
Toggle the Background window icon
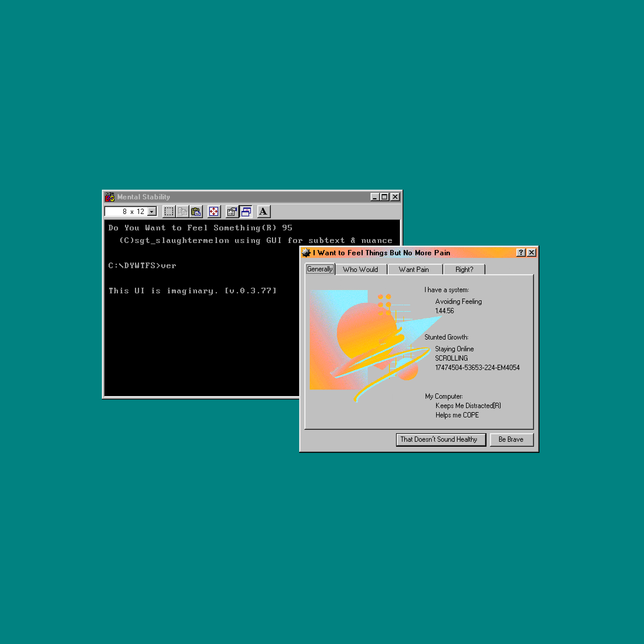click(x=246, y=211)
